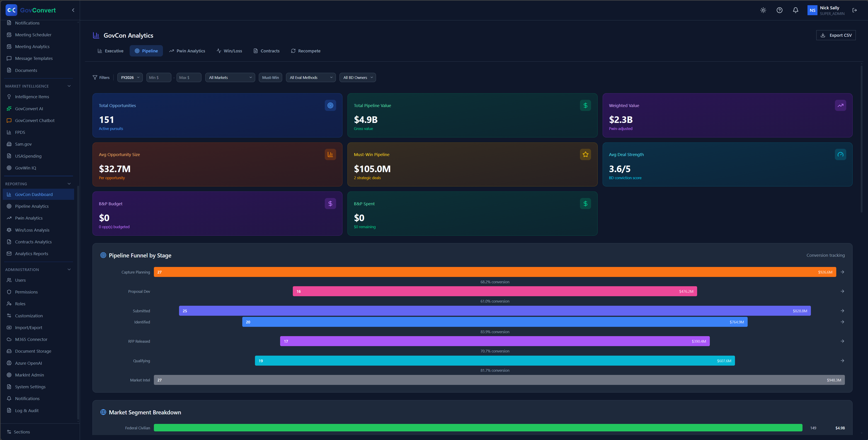Switch to the Recompete tab
Image resolution: width=868 pixels, height=440 pixels.
pyautogui.click(x=306, y=51)
